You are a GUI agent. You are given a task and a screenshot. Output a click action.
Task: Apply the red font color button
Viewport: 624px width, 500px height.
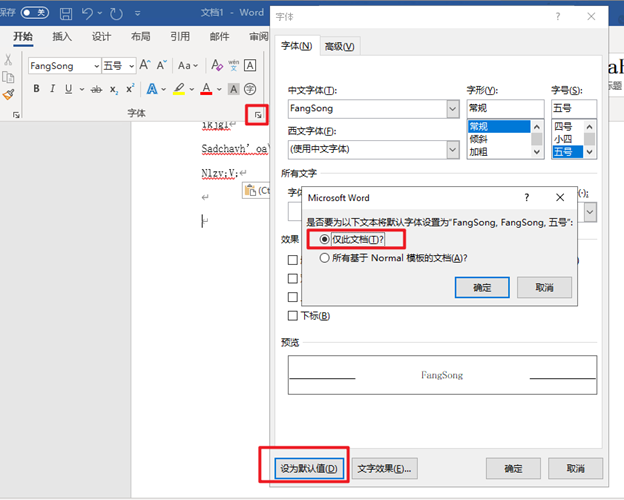point(206,89)
